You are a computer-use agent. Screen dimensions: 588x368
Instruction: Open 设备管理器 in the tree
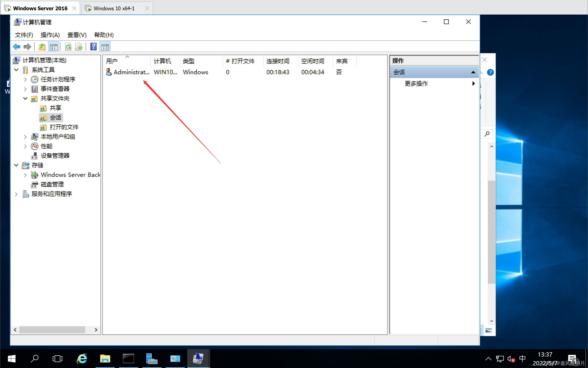pyautogui.click(x=55, y=156)
